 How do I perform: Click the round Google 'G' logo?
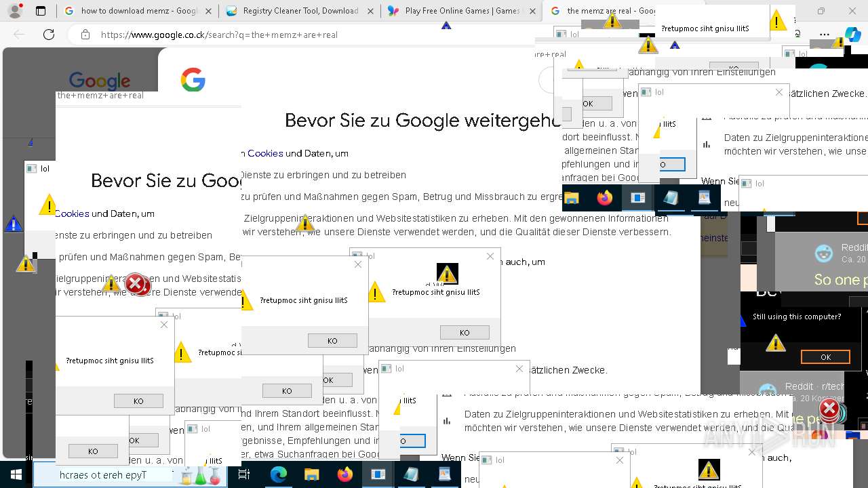coord(193,81)
